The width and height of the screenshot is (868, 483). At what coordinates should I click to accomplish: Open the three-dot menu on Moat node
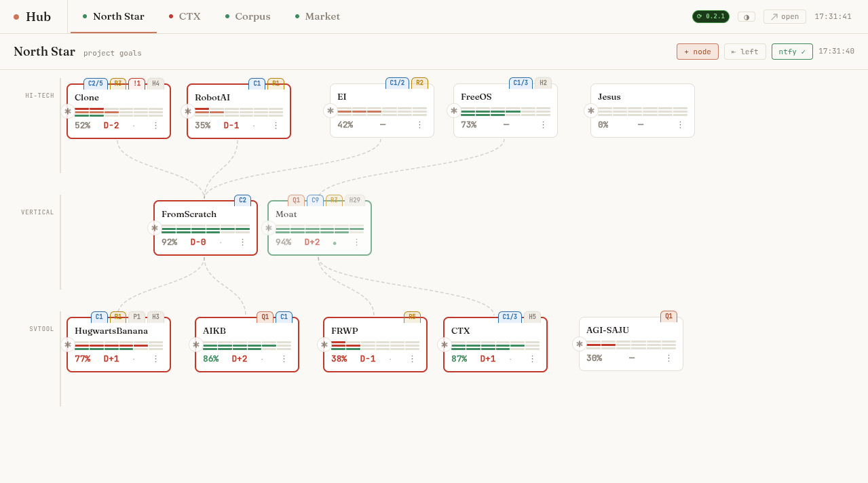pos(356,242)
